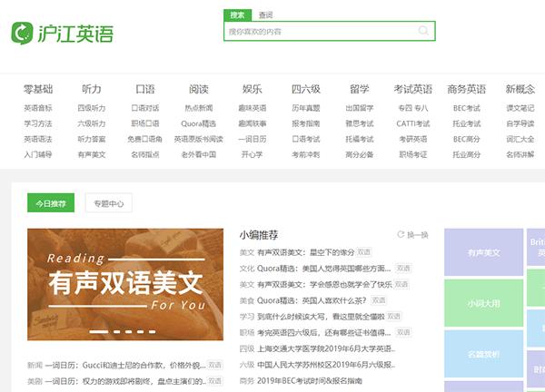545x392 pixels.
Task: Click 小编推荐 section heading
Action: click(x=259, y=235)
